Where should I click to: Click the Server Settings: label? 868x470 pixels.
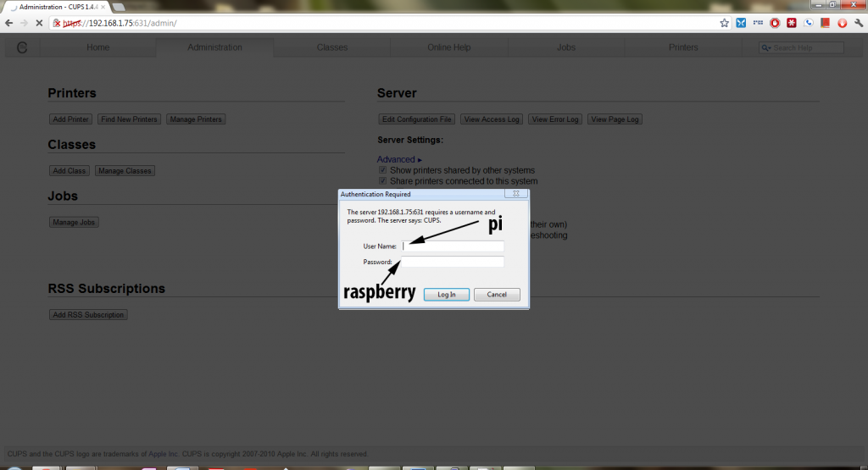coord(410,140)
